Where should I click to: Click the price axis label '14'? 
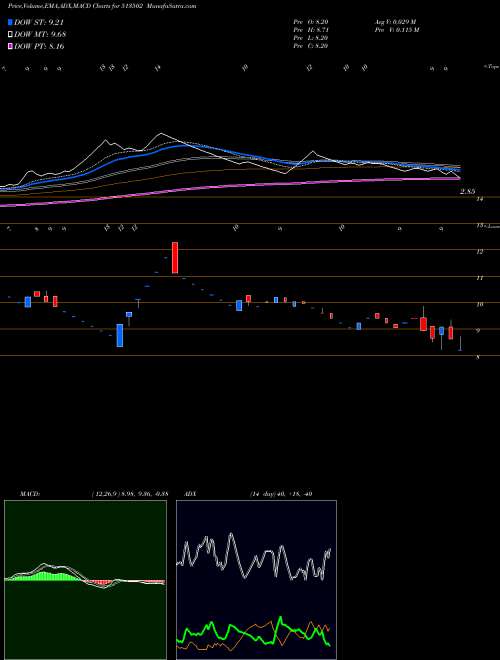coord(479,200)
